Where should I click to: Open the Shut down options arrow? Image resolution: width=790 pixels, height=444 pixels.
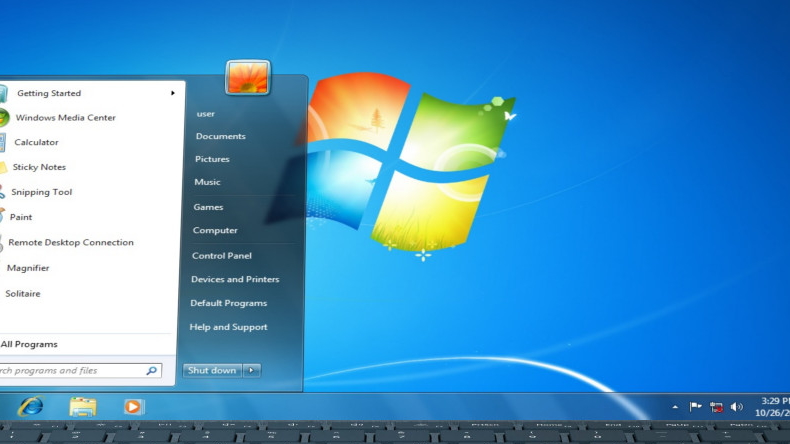point(252,370)
